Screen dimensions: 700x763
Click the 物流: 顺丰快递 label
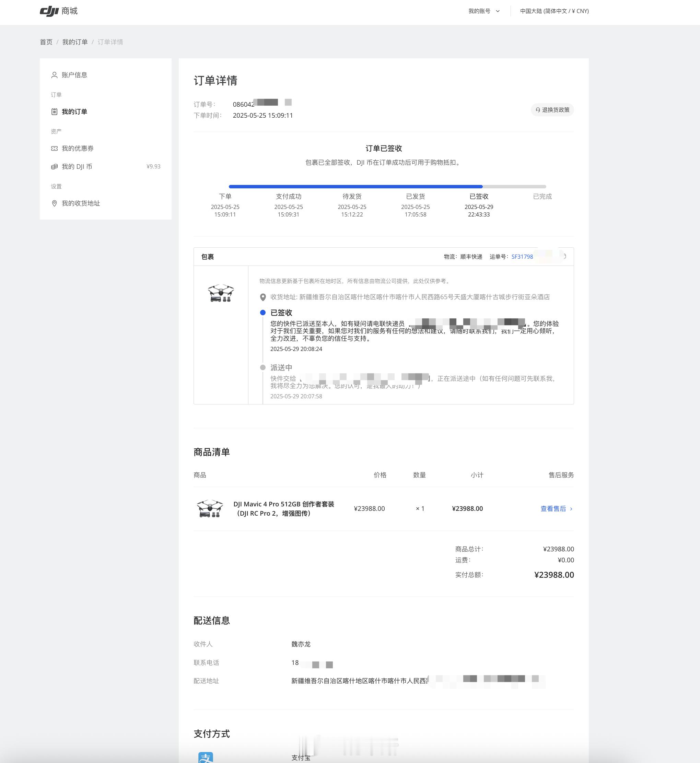[463, 257]
